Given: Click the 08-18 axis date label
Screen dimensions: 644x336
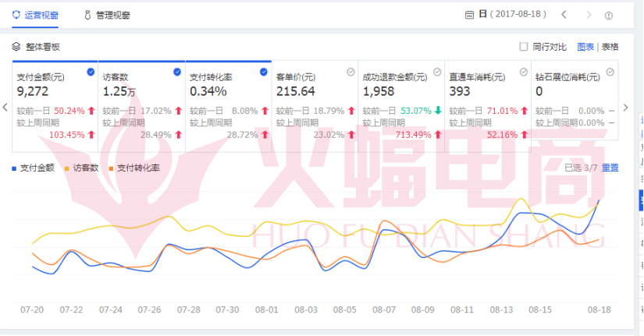Looking at the screenshot, I should (x=600, y=309).
